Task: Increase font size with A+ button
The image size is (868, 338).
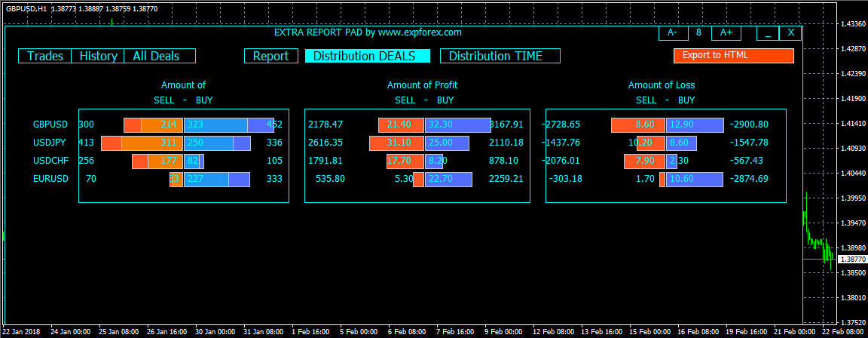Action: pyautogui.click(x=726, y=32)
